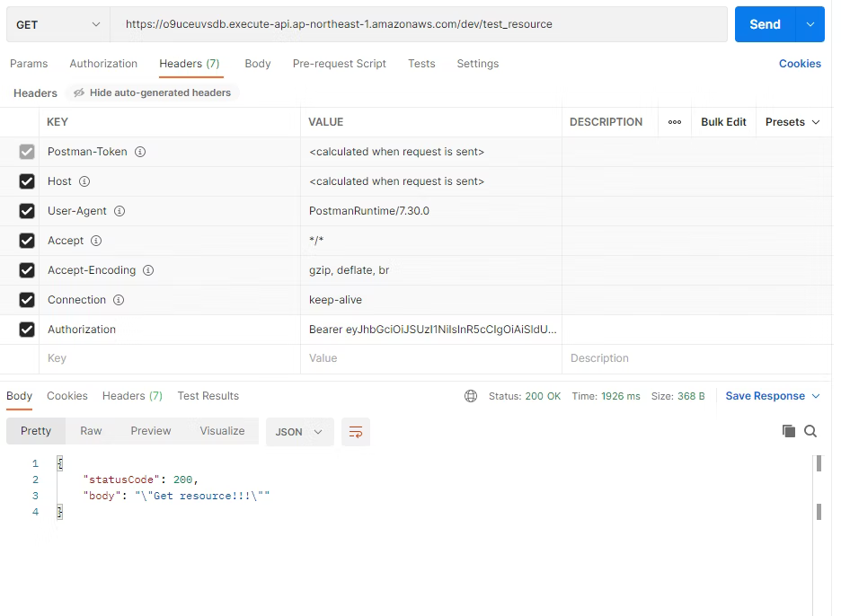Open the Presets dropdown
This screenshot has width=841, height=616.
(792, 122)
